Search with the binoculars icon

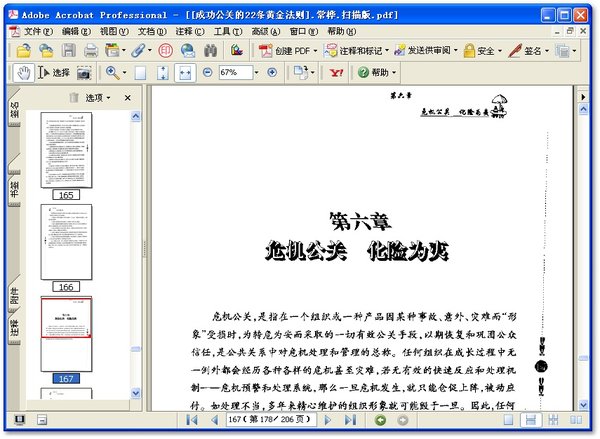click(210, 51)
